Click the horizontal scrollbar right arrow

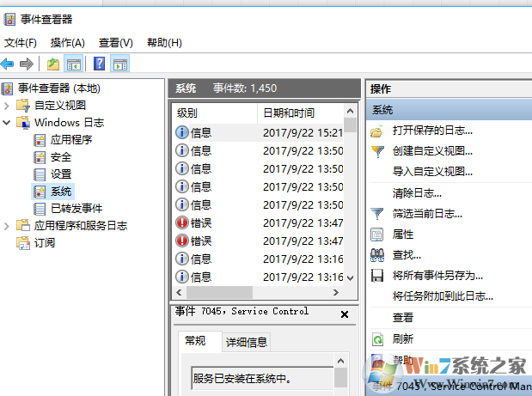click(336, 292)
